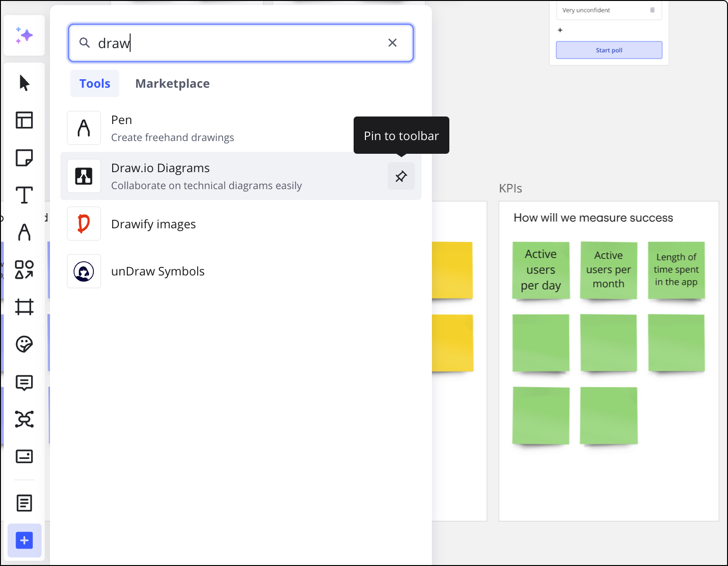Image resolution: width=728 pixels, height=566 pixels.
Task: Select the Text tool in sidebar
Action: pos(24,195)
